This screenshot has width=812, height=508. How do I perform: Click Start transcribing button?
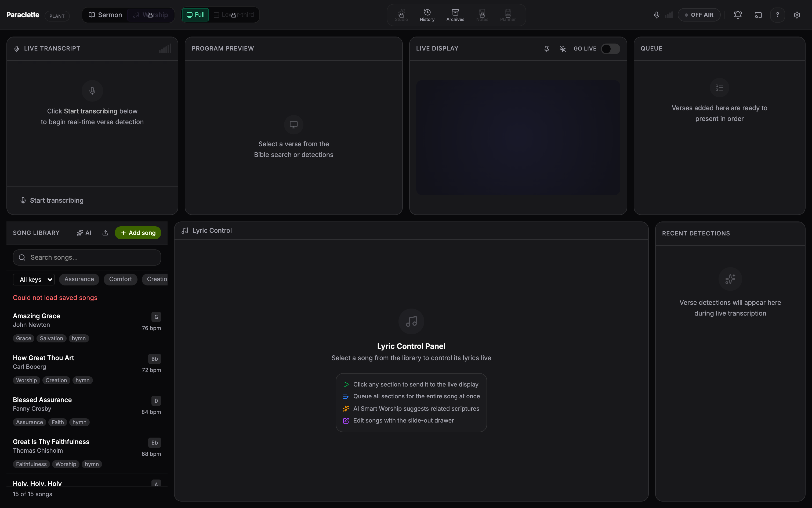coord(52,200)
